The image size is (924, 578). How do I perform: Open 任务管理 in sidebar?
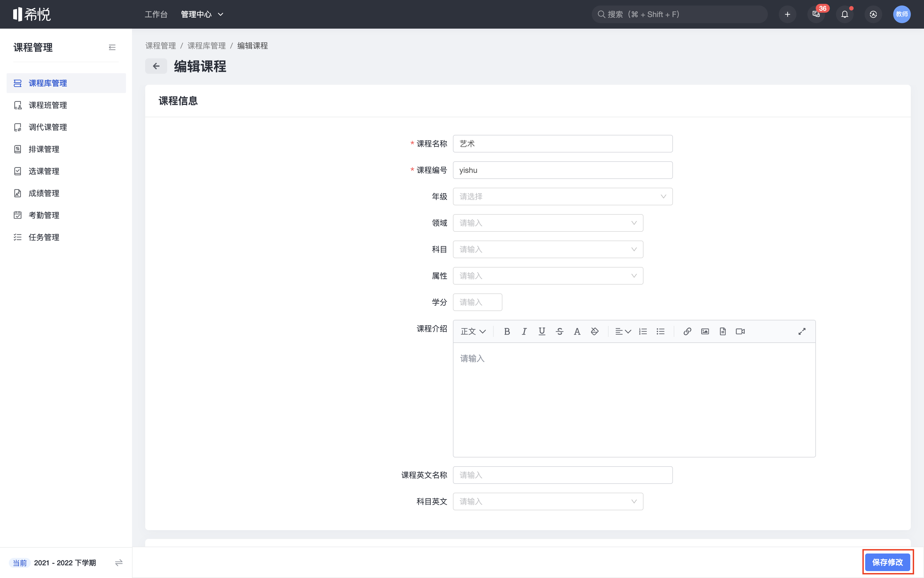click(x=66, y=237)
